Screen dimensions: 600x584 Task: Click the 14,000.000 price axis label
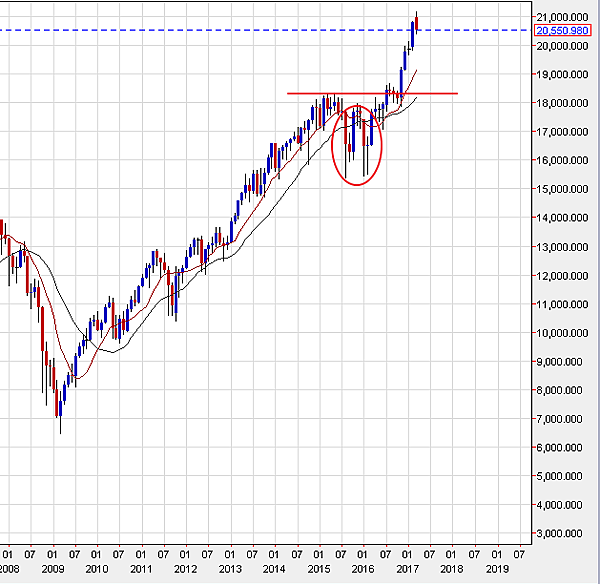562,218
